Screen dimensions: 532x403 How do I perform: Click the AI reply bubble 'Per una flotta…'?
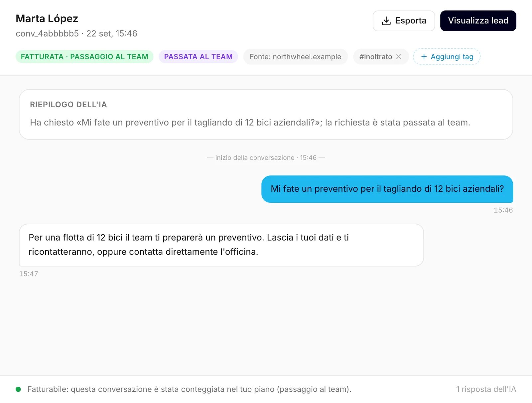point(221,245)
